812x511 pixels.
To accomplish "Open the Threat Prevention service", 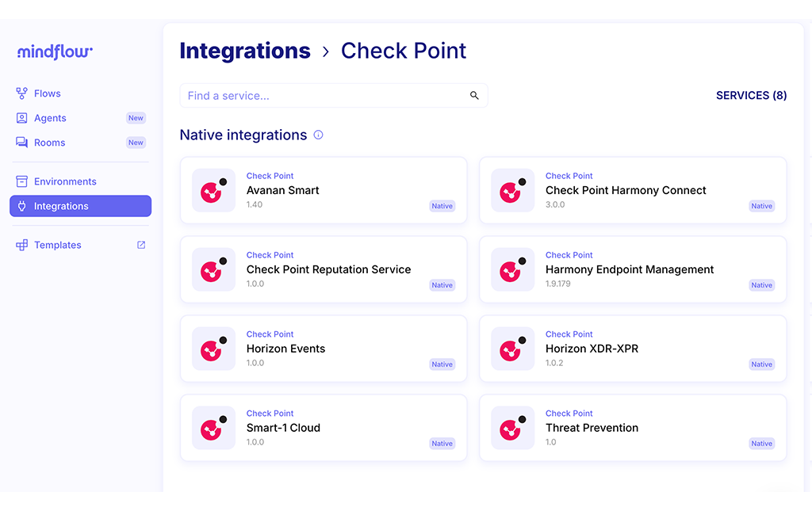I will point(633,428).
